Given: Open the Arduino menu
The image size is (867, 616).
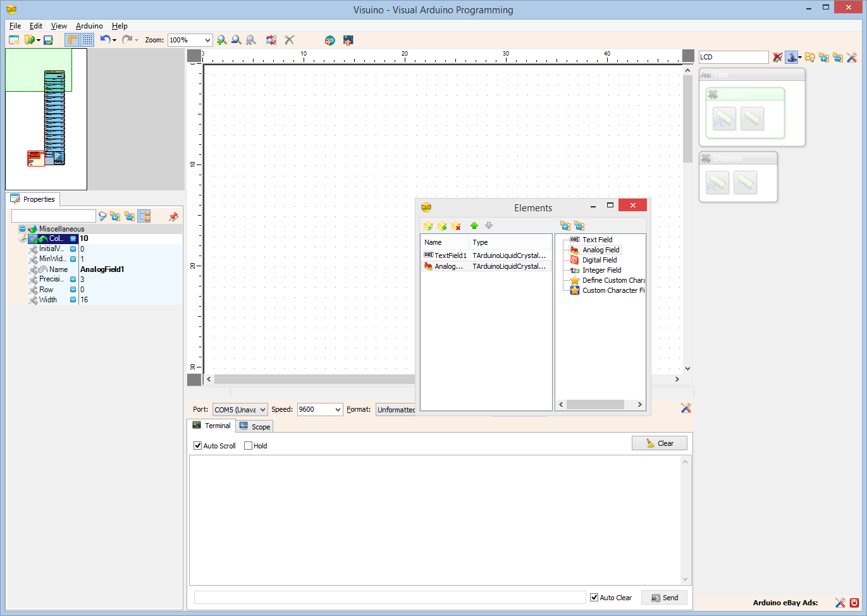Looking at the screenshot, I should 89,26.
